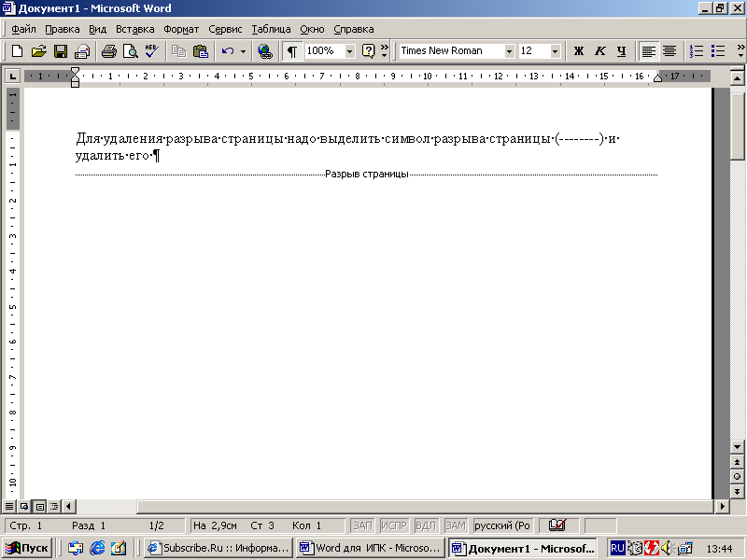This screenshot has width=747, height=560.
Task: Click the Paste clipboard icon
Action: (x=201, y=51)
